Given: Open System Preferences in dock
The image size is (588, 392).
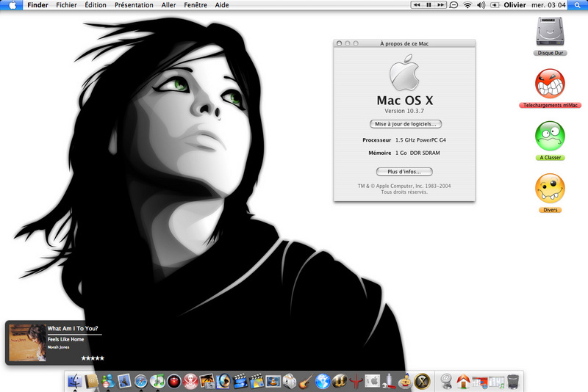Looking at the screenshot, I should click(372, 382).
